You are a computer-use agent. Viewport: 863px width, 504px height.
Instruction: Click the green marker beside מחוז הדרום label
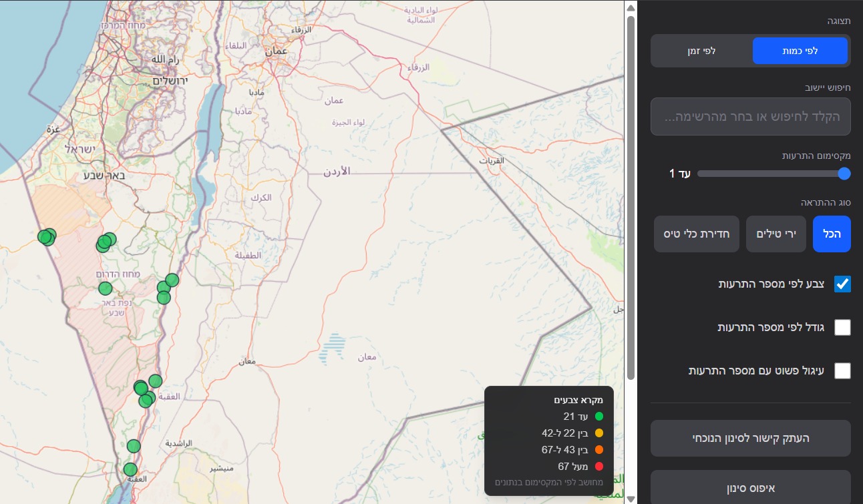(x=105, y=288)
